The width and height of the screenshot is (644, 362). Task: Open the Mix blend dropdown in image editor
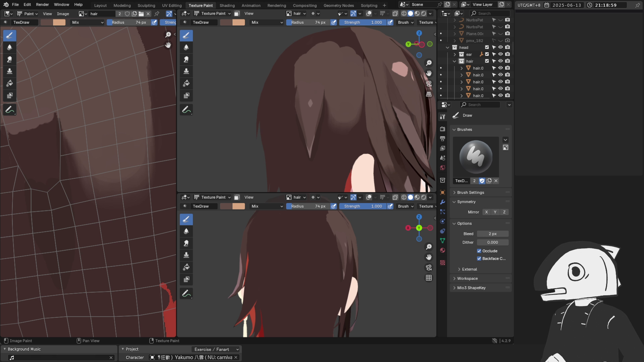point(88,22)
